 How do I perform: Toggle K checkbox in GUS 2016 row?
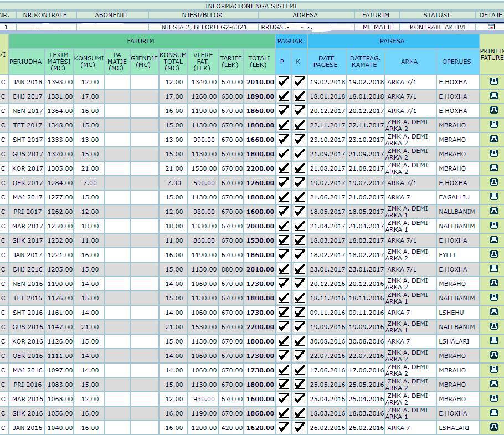coord(300,326)
